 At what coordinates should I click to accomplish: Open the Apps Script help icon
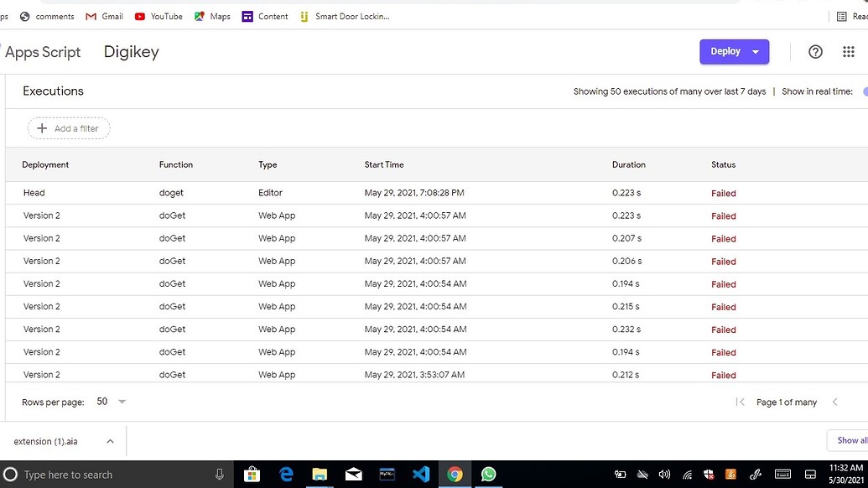click(815, 52)
